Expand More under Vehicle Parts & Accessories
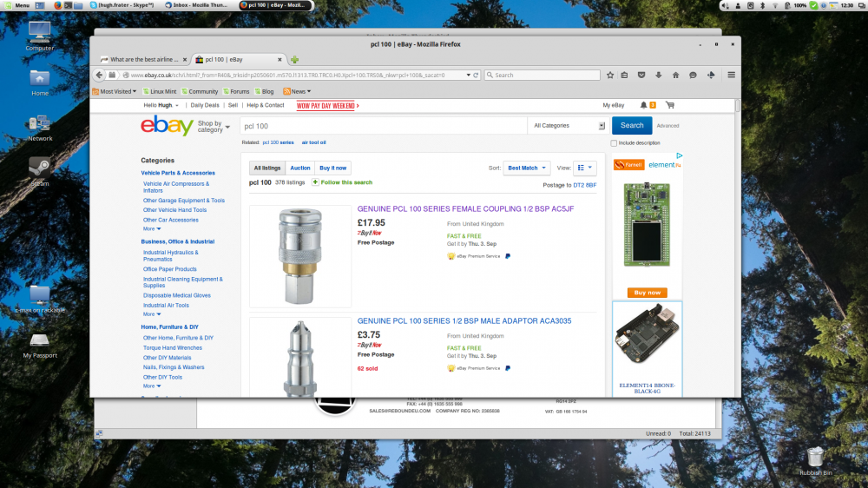 [x=152, y=228]
